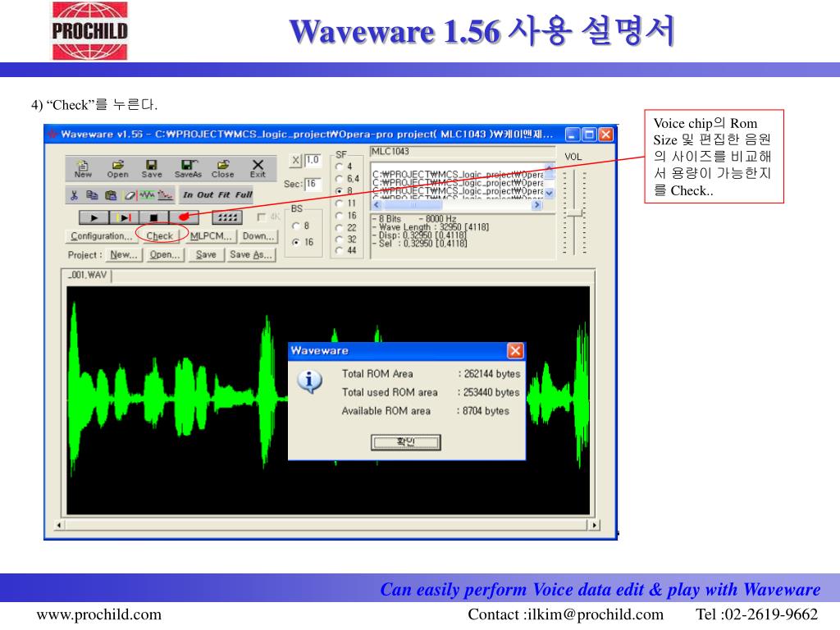Select the Paste clipboard icon

111,195
